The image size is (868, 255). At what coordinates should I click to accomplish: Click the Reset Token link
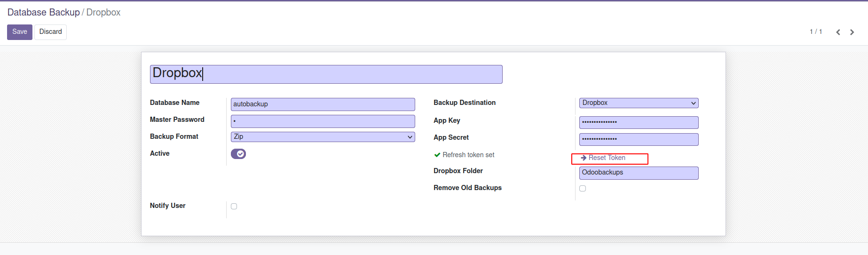607,158
